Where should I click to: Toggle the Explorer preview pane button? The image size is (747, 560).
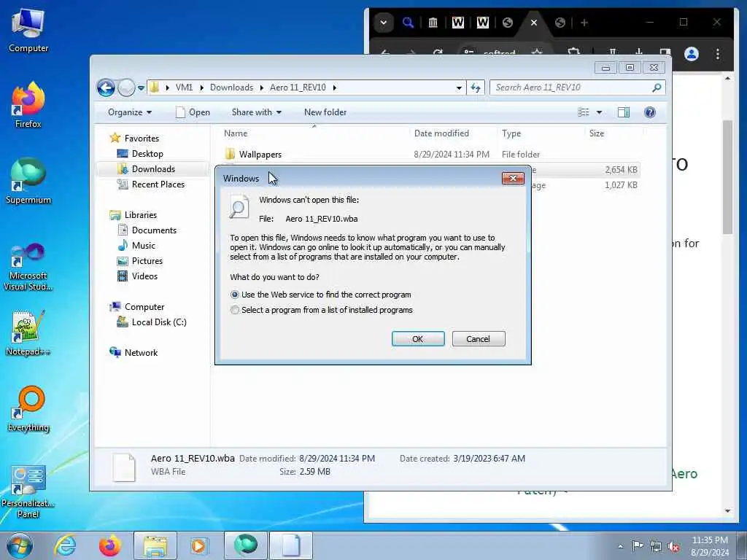(x=623, y=112)
